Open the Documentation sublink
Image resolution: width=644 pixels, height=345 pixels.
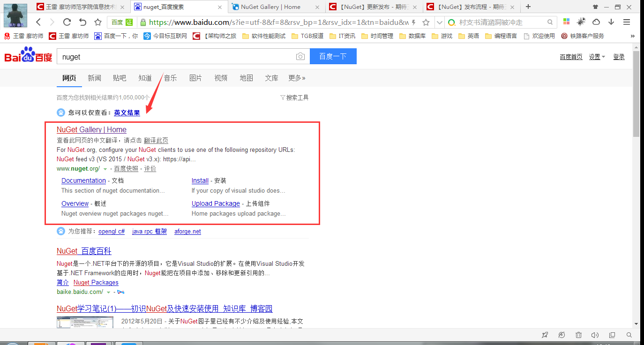[x=83, y=180]
